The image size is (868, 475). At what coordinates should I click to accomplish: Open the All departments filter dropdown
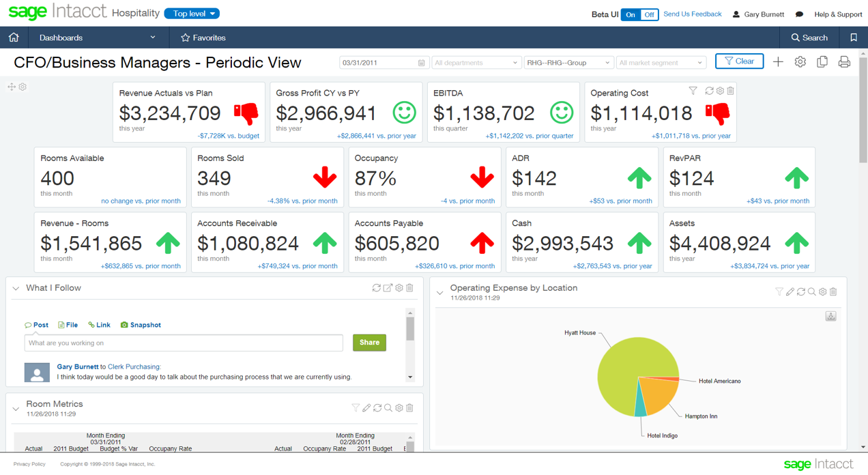coord(476,63)
